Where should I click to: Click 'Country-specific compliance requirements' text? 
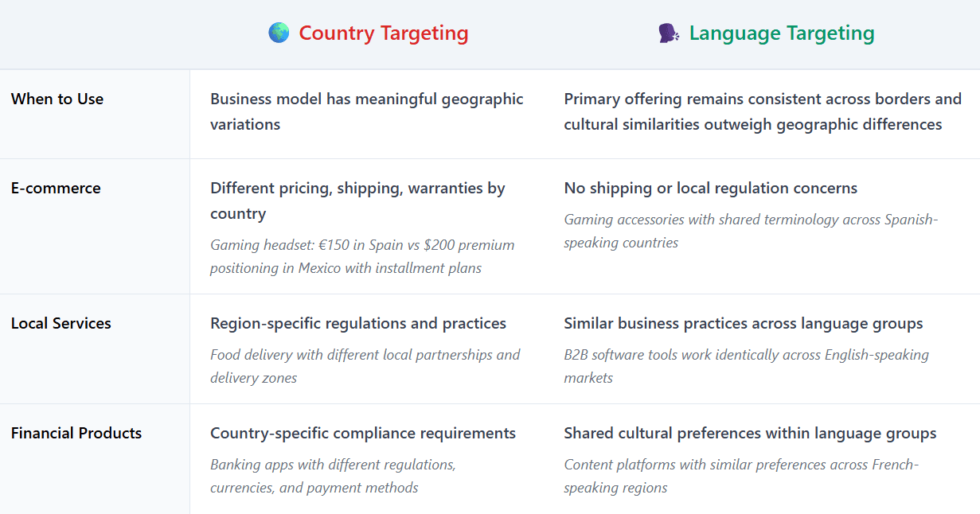[x=363, y=433]
